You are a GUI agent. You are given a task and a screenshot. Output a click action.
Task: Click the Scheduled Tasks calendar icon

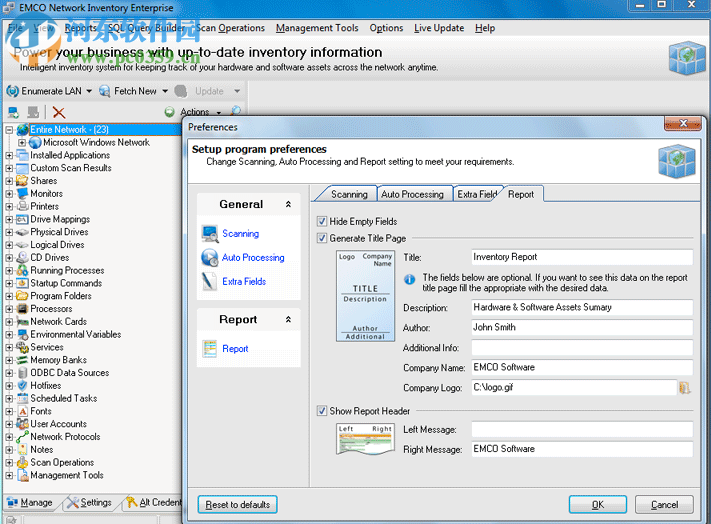click(22, 398)
